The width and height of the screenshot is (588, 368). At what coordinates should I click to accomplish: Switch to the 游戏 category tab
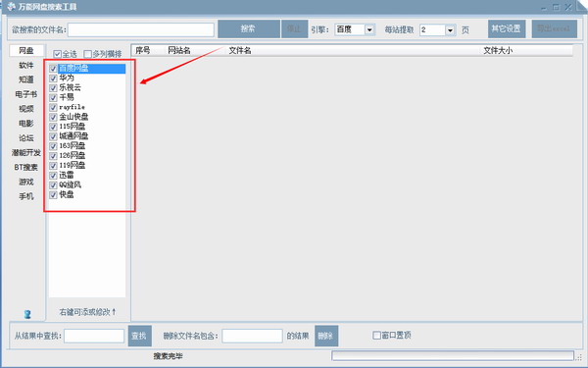click(x=26, y=183)
